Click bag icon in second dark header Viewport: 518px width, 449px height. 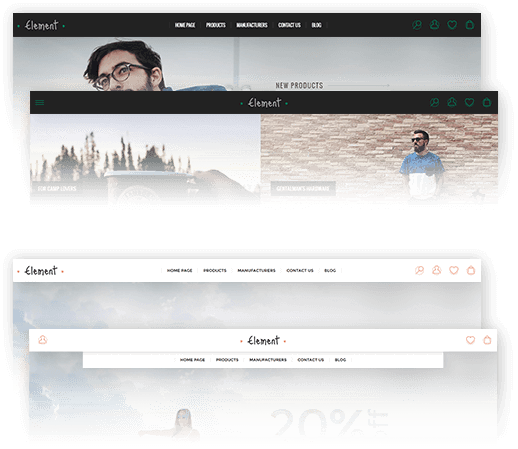pos(487,102)
